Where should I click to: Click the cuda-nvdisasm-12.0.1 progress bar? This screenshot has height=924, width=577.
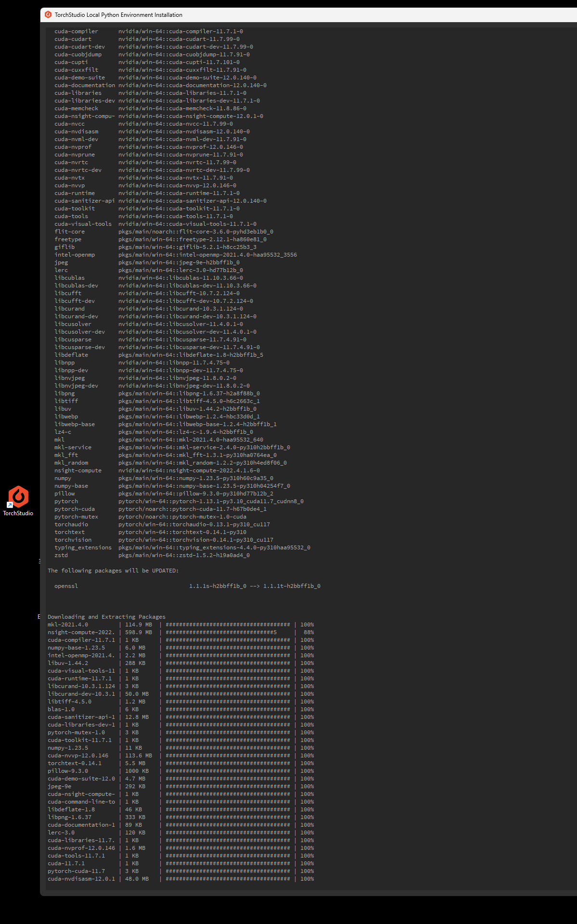click(x=228, y=879)
